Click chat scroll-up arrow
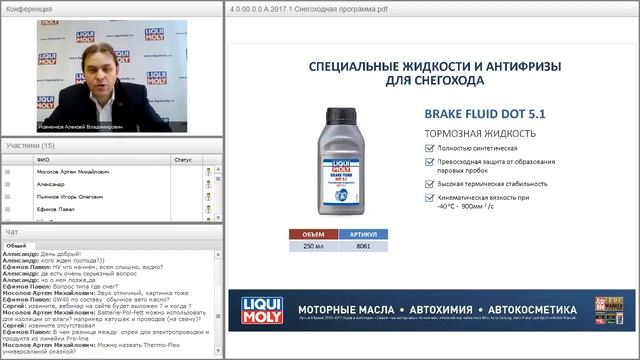The width and height of the screenshot is (640, 360). tap(218, 254)
